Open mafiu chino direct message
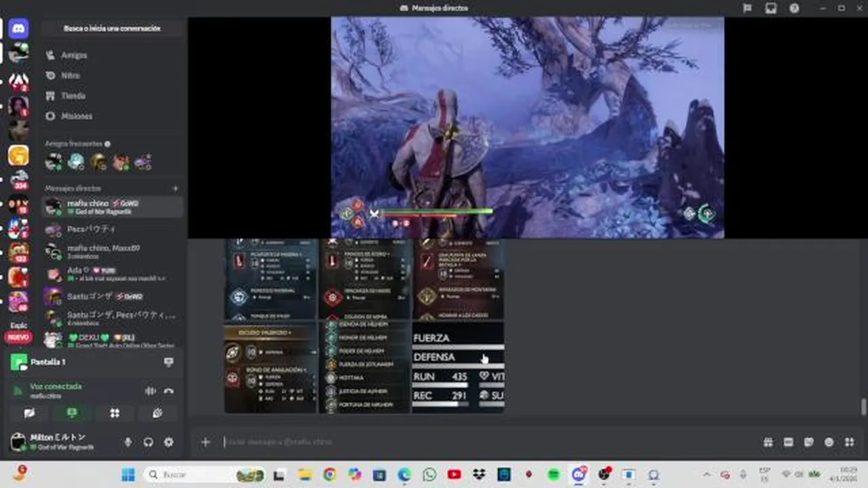The image size is (868, 488). pos(113,207)
